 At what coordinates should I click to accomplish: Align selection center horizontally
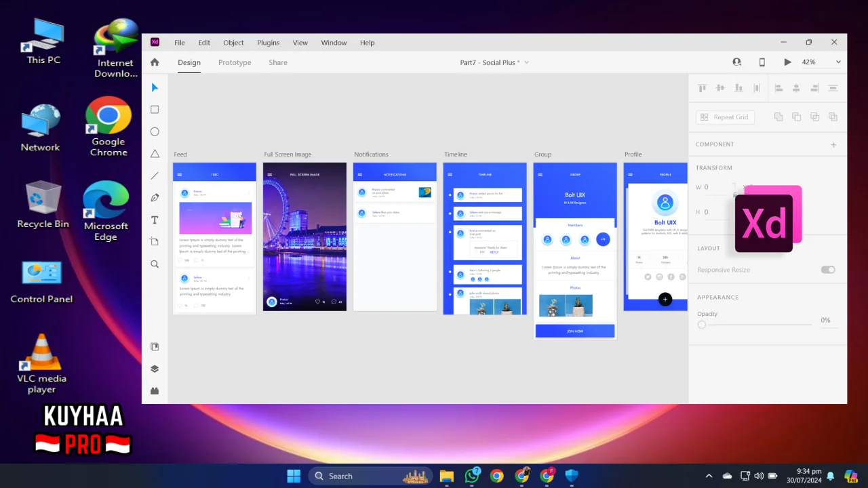click(796, 88)
